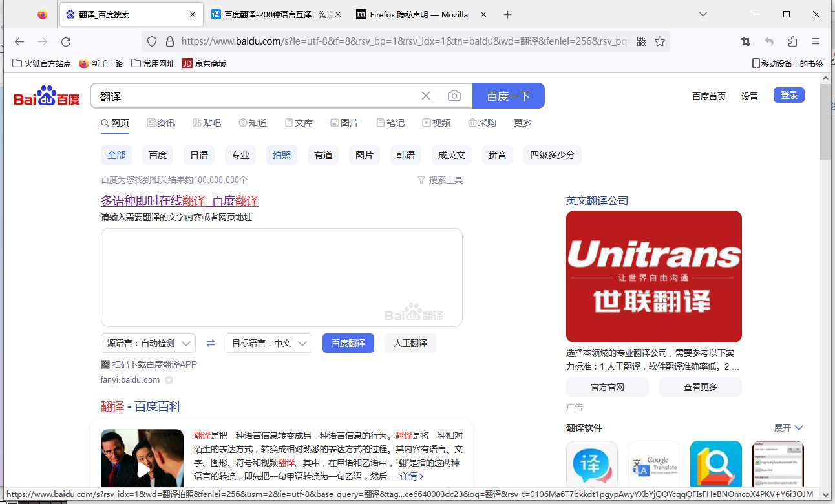
Task: Click the Unitrans 世联翻译 ad image
Action: (x=654, y=277)
